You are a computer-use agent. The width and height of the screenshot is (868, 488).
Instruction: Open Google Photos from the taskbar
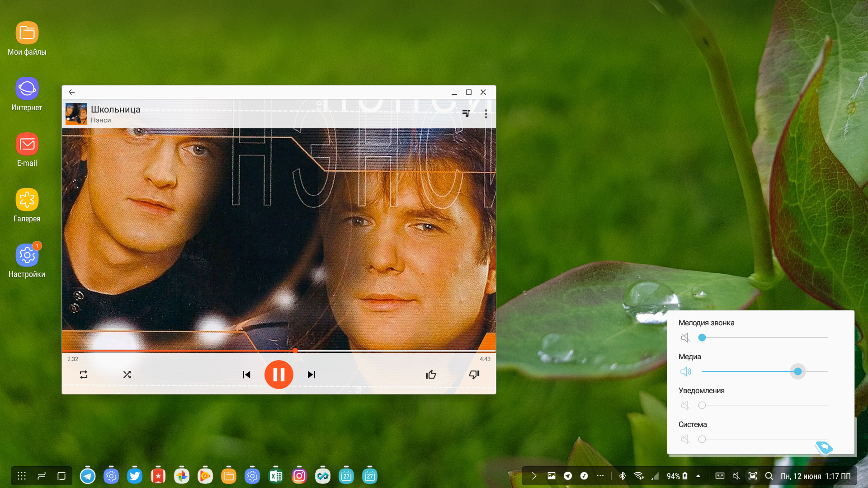pos(182,476)
